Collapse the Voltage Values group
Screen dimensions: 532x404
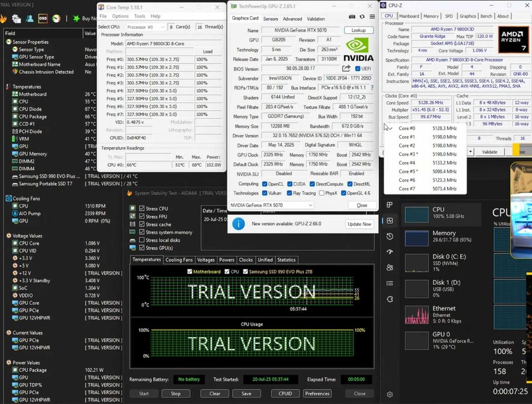(24, 236)
